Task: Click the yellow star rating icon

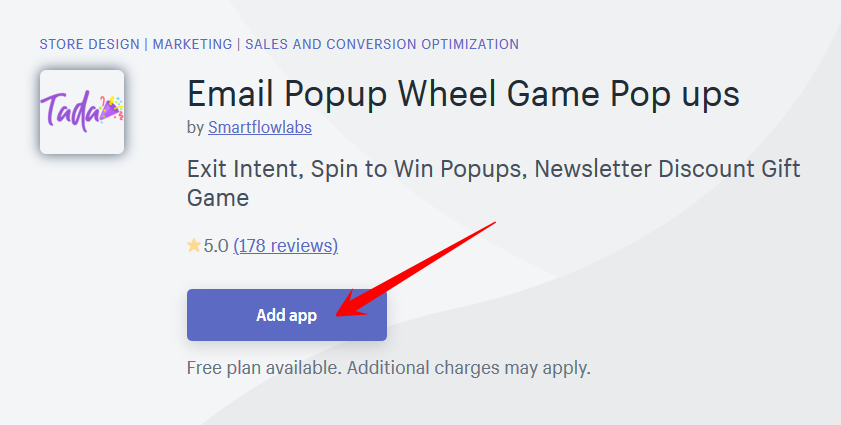Action: 194,246
